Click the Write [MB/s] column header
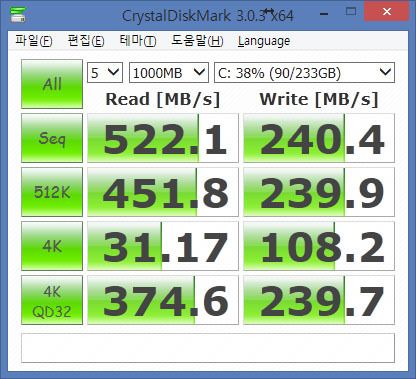Image resolution: width=416 pixels, height=379 pixels. point(319,99)
